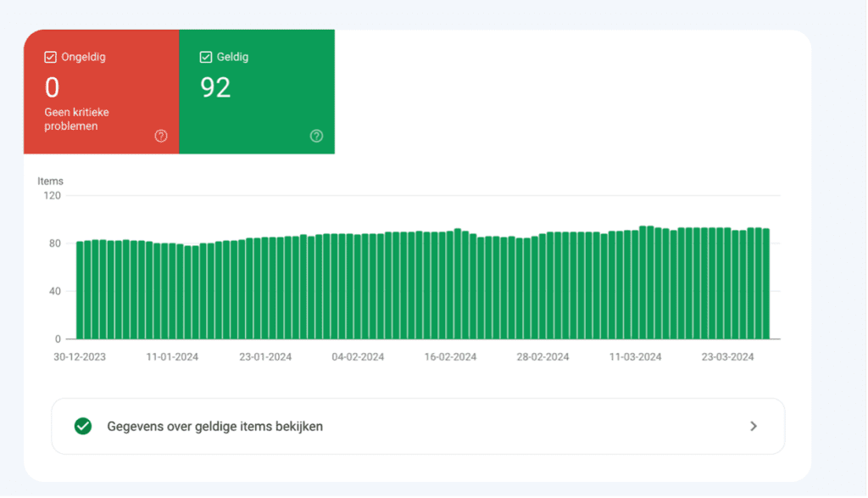Click the date label 16-02-2024
Viewport: 868px width, 498px height.
point(450,356)
